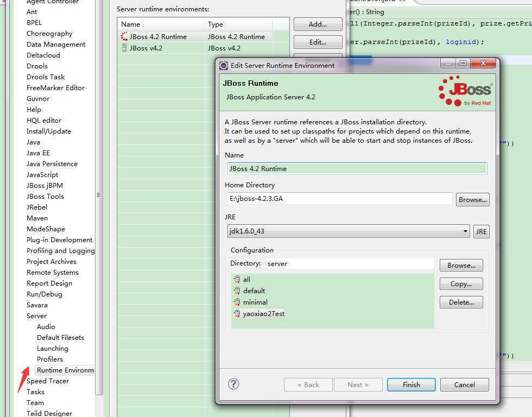The image size is (532, 417).
Task: Open Run/Debug preferences
Action: 45,294
